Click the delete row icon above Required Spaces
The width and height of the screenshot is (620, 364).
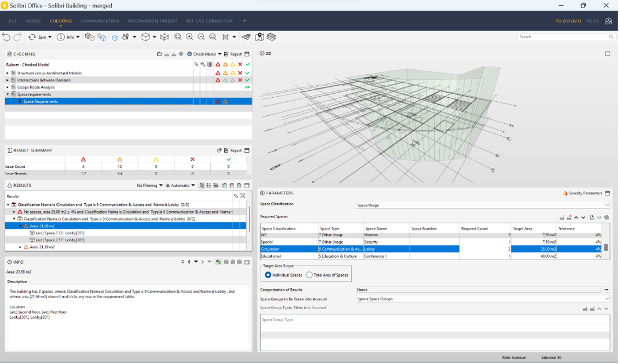point(569,218)
